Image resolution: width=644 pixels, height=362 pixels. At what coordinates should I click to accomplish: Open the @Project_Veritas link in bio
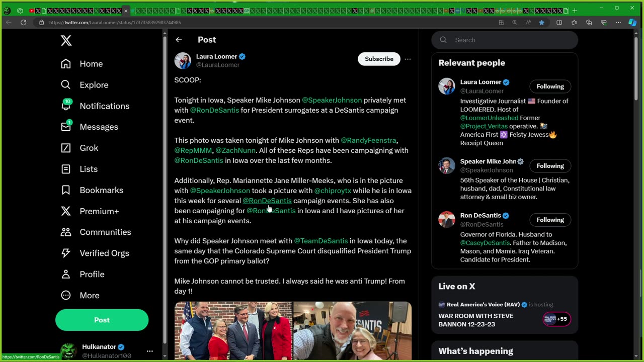coord(484,126)
